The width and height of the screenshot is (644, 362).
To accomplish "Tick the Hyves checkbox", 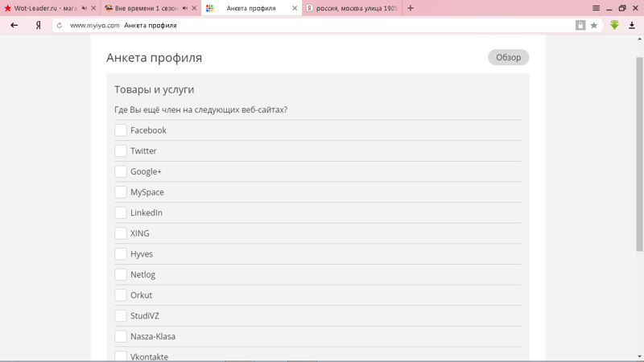I will point(121,253).
